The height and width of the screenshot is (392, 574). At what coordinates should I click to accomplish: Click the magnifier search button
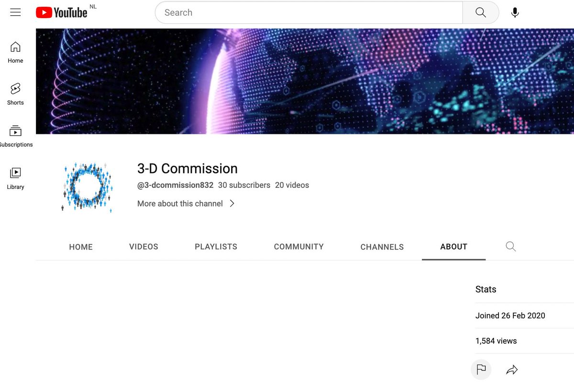[480, 13]
